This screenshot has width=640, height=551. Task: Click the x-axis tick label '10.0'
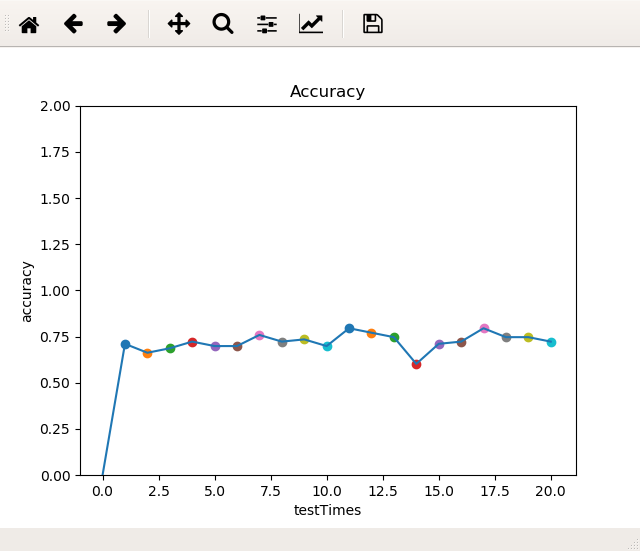pos(327,491)
